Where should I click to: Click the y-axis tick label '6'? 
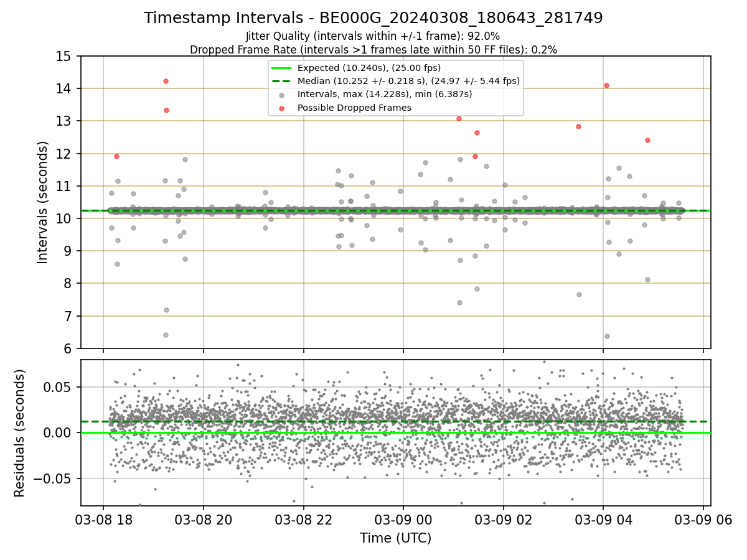tap(68, 348)
